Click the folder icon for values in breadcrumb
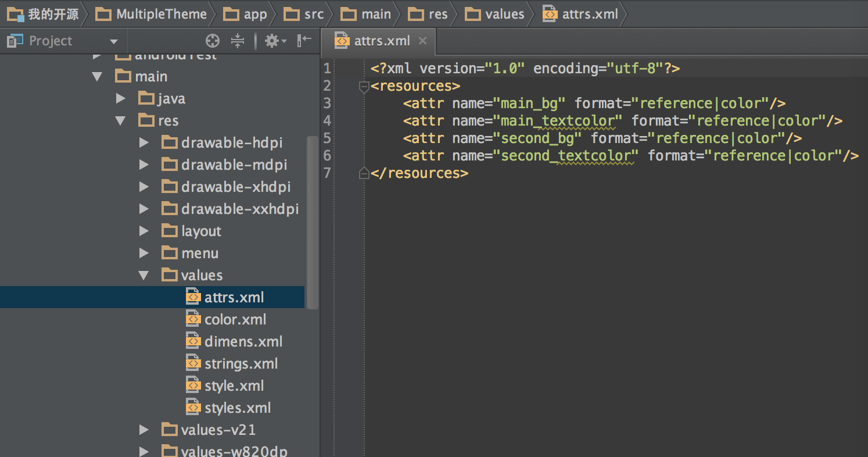Viewport: 868px width, 457px height. 472,13
